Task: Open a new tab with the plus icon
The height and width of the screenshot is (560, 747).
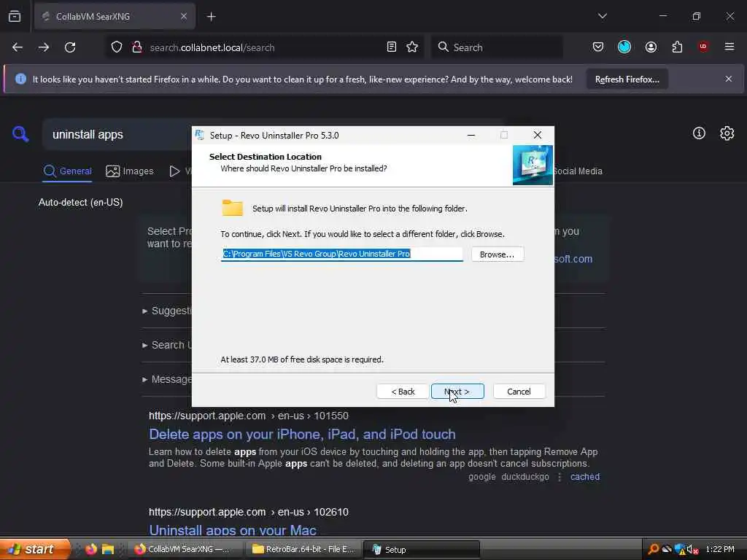Action: pyautogui.click(x=211, y=17)
